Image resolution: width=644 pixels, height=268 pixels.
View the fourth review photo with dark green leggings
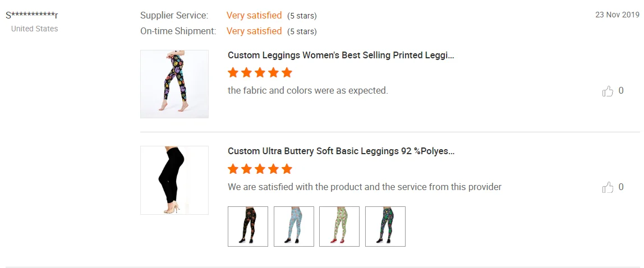coord(385,227)
